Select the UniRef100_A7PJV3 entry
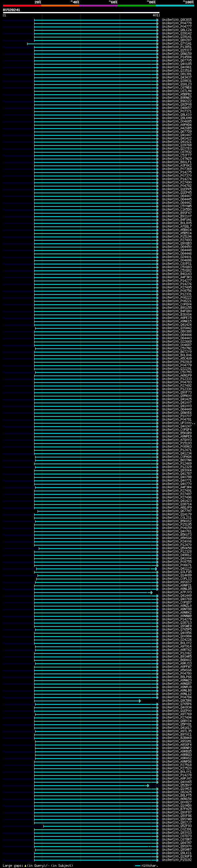The width and height of the screenshot is (197, 868). pyautogui.click(x=176, y=592)
